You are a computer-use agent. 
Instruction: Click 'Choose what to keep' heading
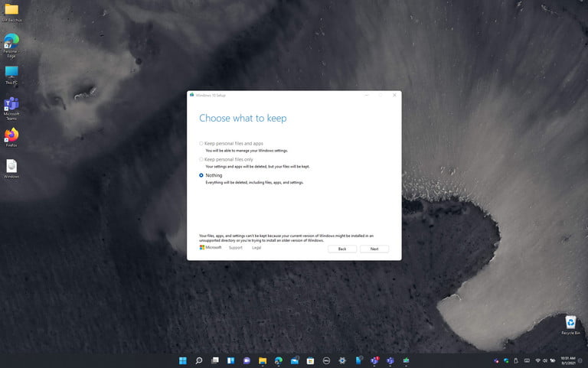(x=243, y=118)
